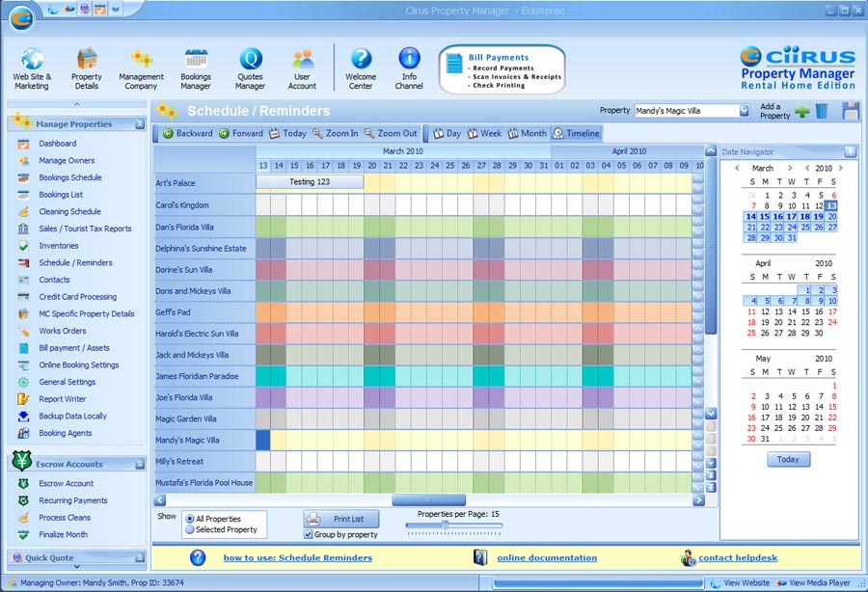
Task: Open Bookings Manager calendar icon
Action: [196, 58]
